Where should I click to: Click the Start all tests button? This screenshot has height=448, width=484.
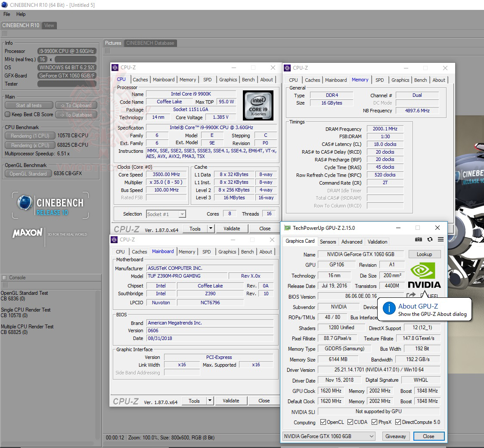click(x=28, y=105)
